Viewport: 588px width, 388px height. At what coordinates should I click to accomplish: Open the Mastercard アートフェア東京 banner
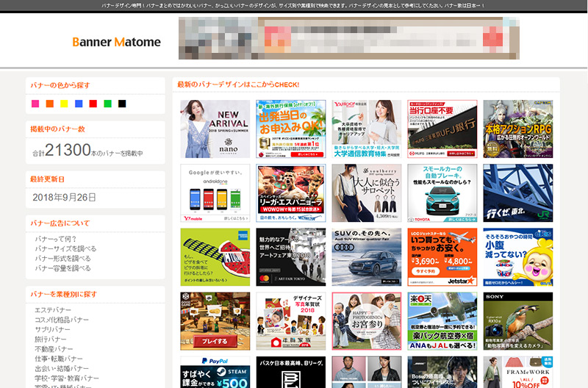pos(290,257)
